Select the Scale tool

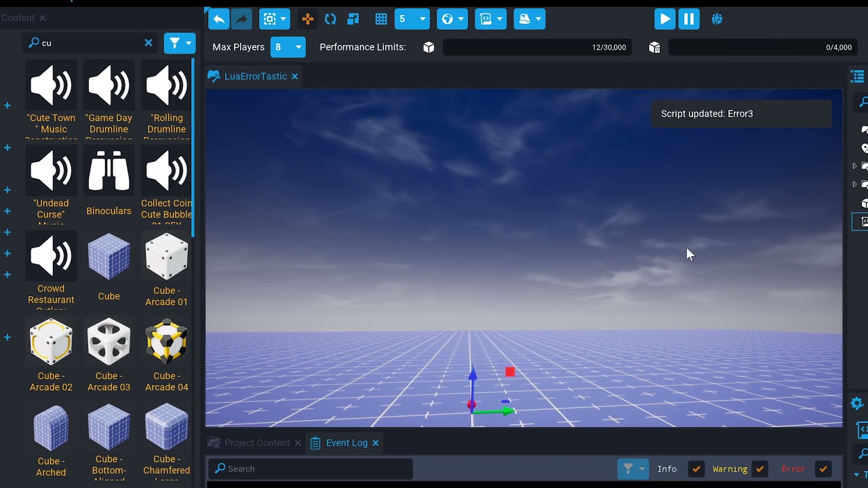[353, 19]
